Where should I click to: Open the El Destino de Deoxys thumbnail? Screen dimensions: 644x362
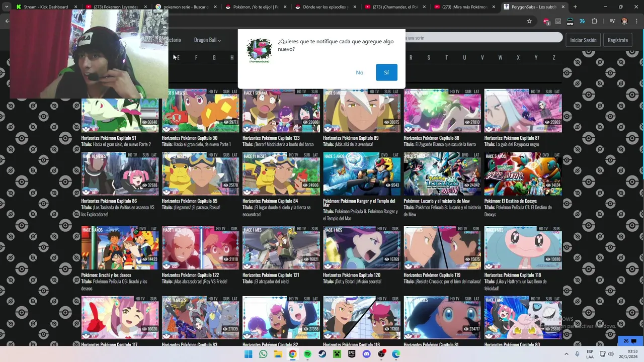(523, 174)
